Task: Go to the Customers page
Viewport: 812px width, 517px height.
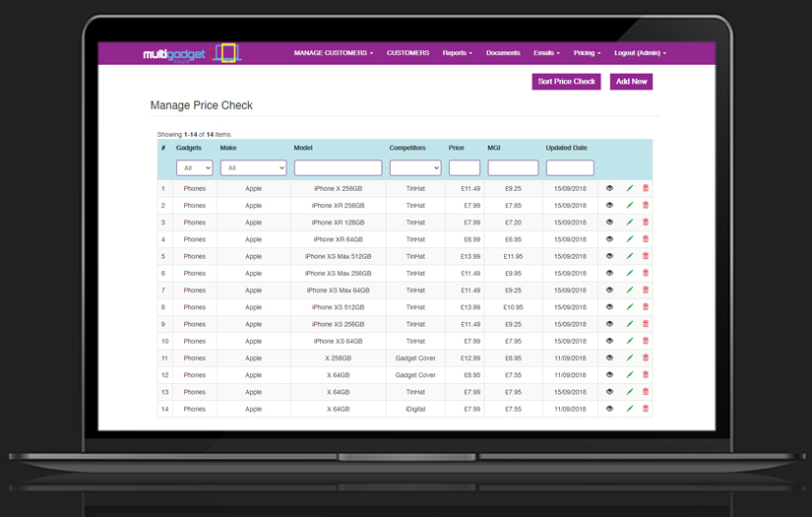Action: pos(408,53)
